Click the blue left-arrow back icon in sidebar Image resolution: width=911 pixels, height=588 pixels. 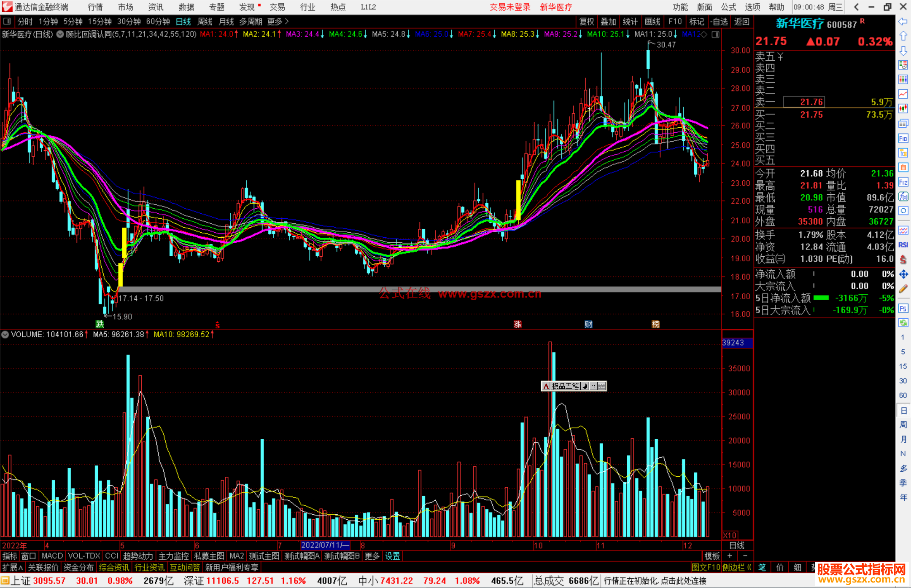tap(903, 21)
